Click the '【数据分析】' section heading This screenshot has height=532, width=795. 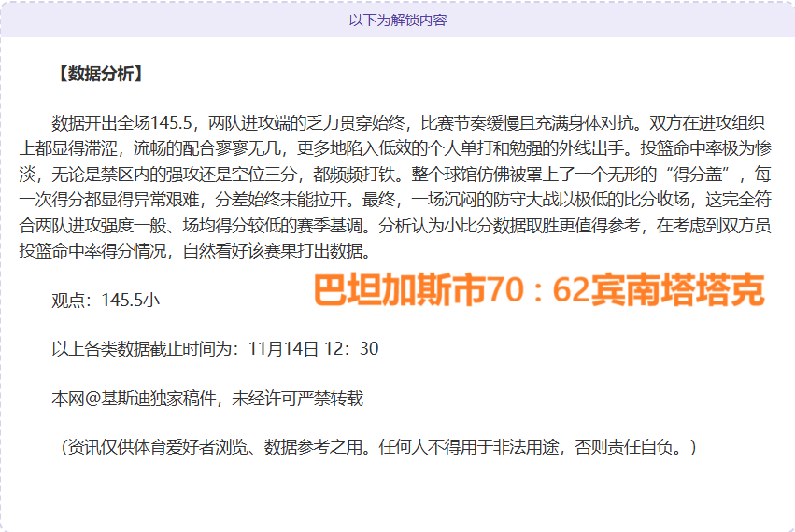click(x=99, y=74)
